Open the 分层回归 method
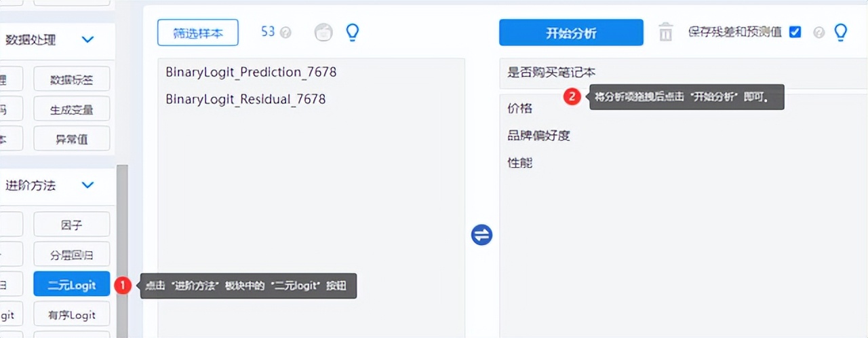Screen dimensions: 868x338 point(72,255)
